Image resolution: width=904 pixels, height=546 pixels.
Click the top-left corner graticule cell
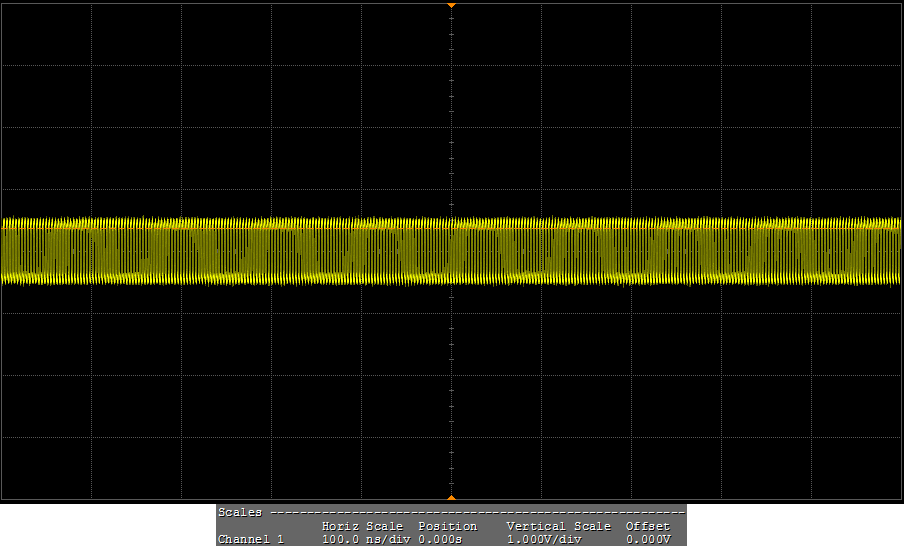(47, 34)
